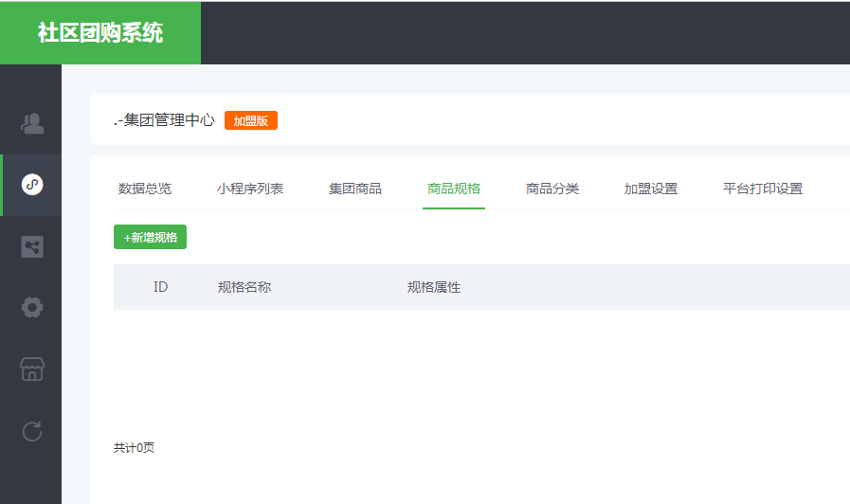
Task: Click the 规格属性 column header
Action: point(434,287)
